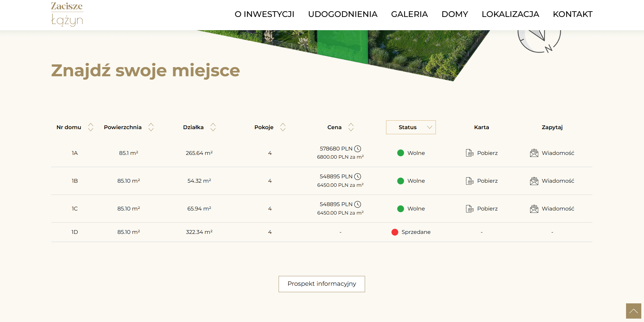
Task: Open the Zacisze Łażyn logo homepage
Action: point(67,14)
